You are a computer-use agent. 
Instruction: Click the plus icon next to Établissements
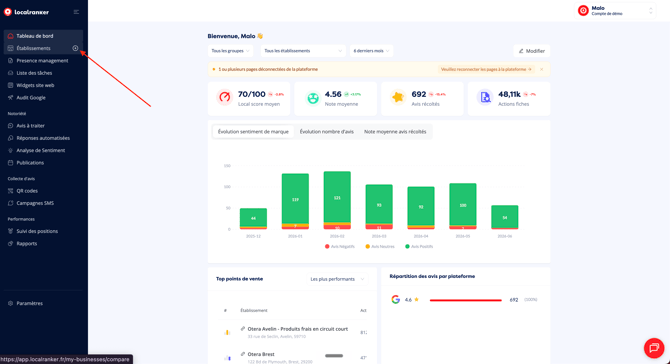click(75, 48)
